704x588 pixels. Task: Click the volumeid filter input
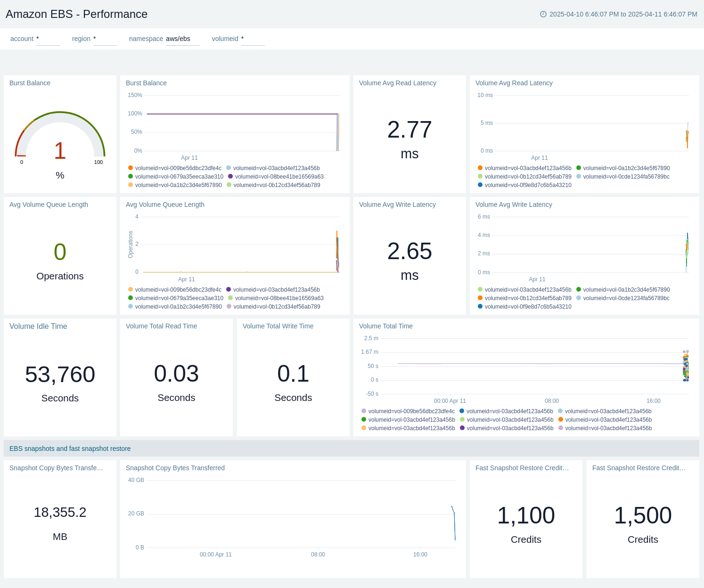point(253,39)
